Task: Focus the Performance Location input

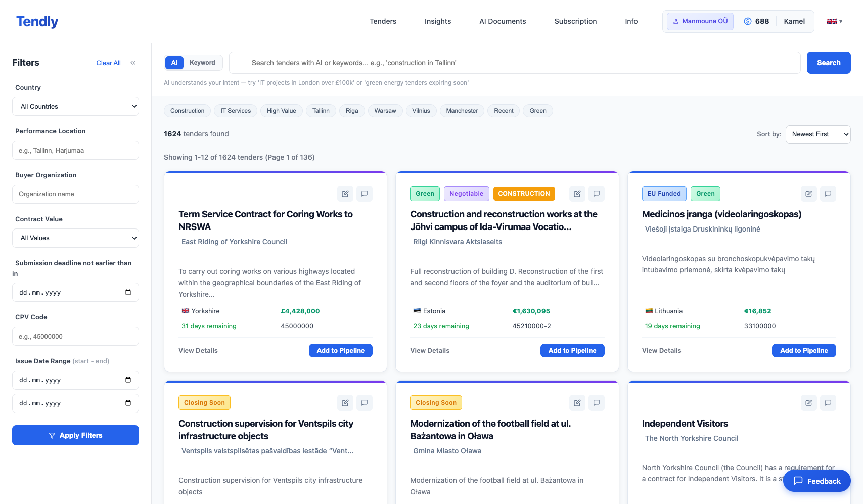Action: point(75,150)
